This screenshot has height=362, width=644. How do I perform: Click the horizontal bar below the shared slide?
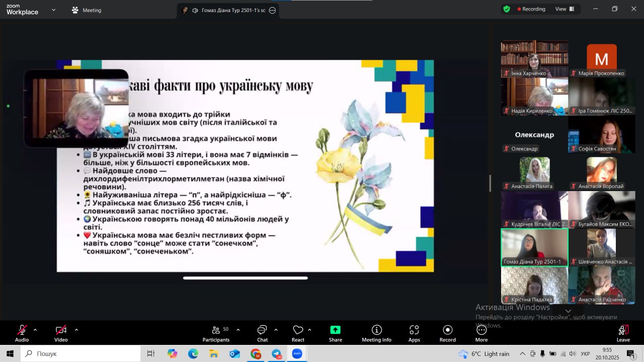point(245,278)
